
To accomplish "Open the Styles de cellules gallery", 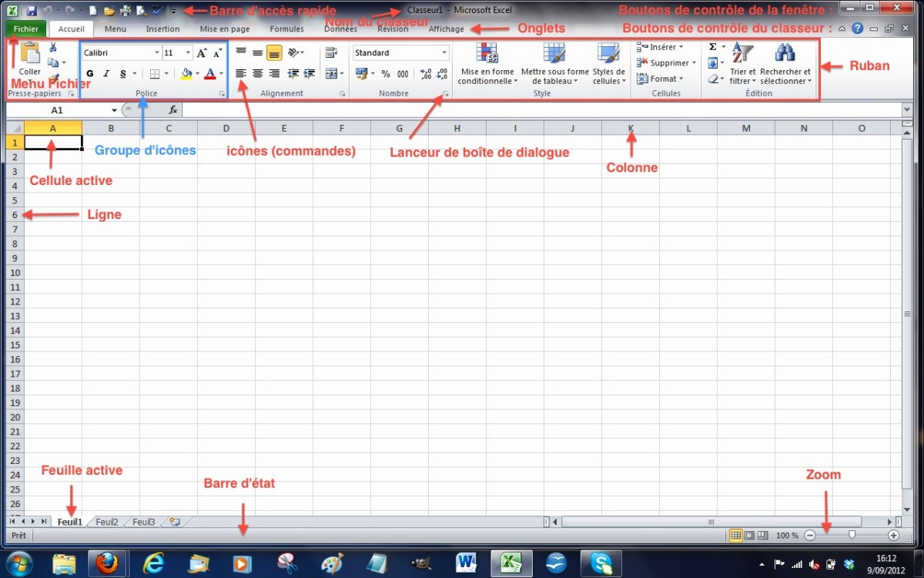I will click(609, 64).
